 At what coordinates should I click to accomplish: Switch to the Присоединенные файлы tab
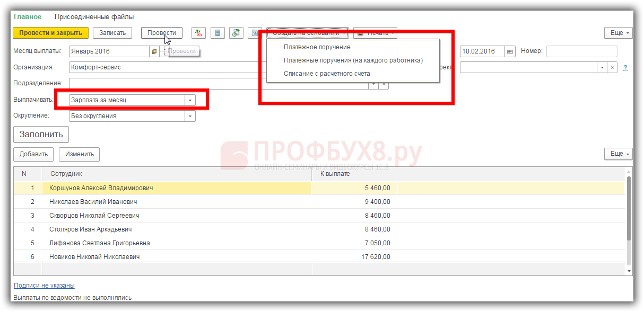94,17
